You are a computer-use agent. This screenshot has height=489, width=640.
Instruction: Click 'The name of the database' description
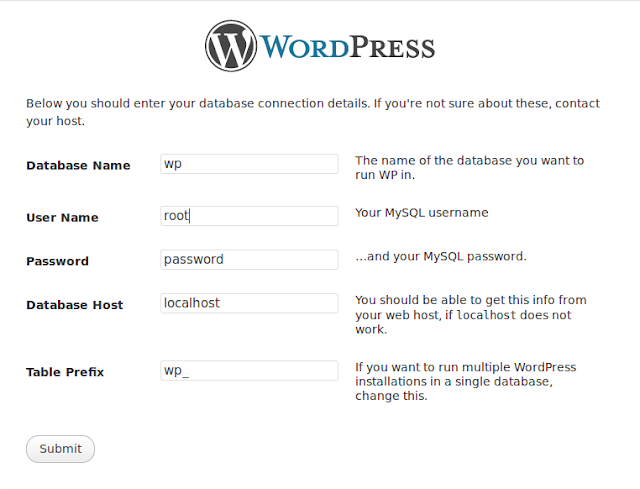(x=469, y=168)
